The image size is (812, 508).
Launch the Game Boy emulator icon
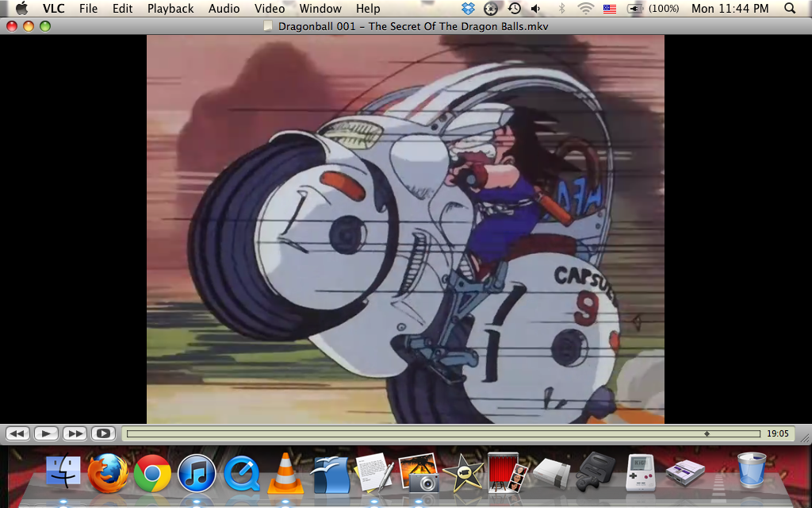point(640,472)
